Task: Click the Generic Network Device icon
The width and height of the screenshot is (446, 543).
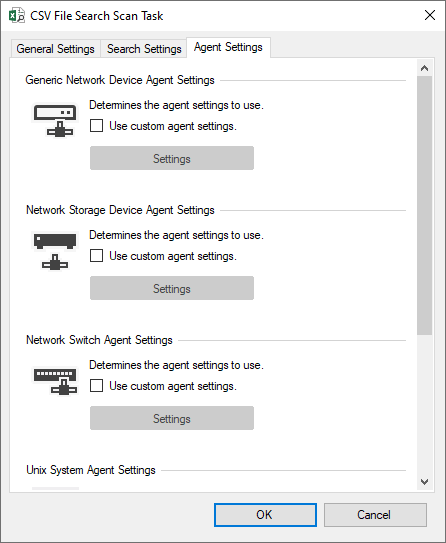Action: 55,120
